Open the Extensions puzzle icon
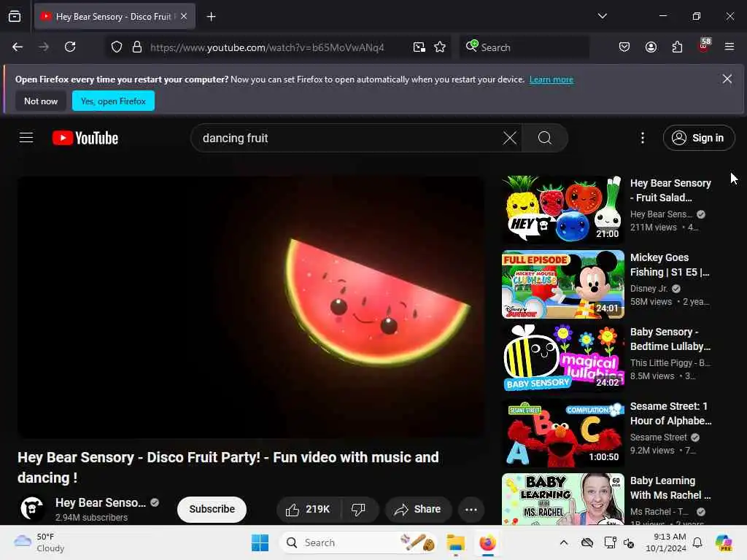Image resolution: width=747 pixels, height=560 pixels. [677, 47]
